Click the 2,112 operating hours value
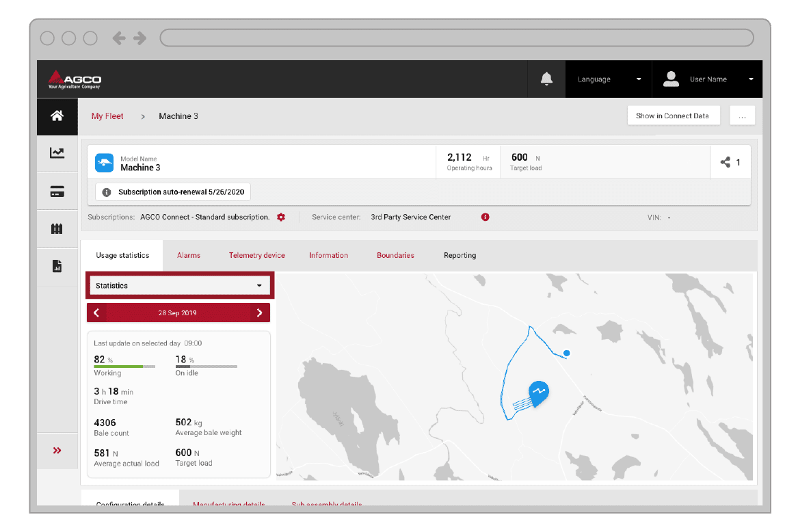The width and height of the screenshot is (798, 532). click(460, 157)
